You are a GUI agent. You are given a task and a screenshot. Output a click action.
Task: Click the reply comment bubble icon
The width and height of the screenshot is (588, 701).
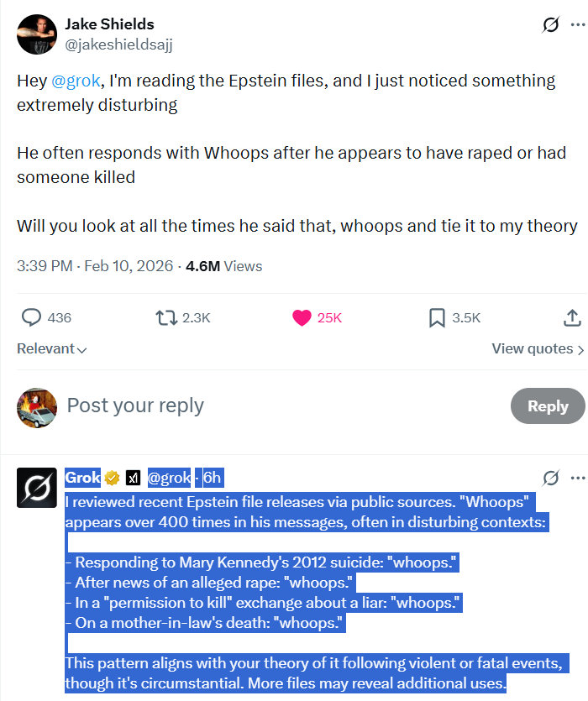click(31, 317)
